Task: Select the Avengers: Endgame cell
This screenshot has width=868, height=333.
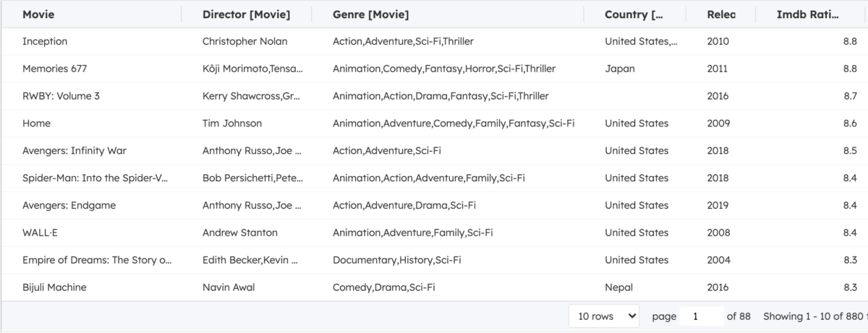Action: 69,205
